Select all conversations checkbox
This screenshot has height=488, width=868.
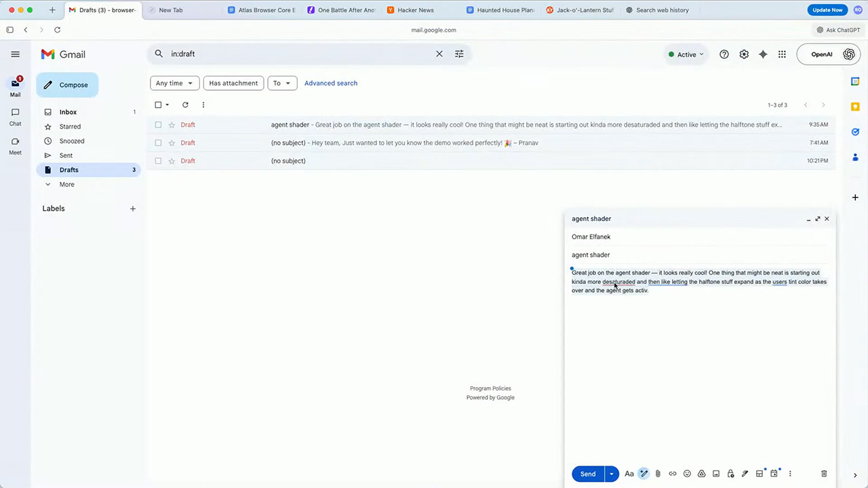tap(158, 104)
